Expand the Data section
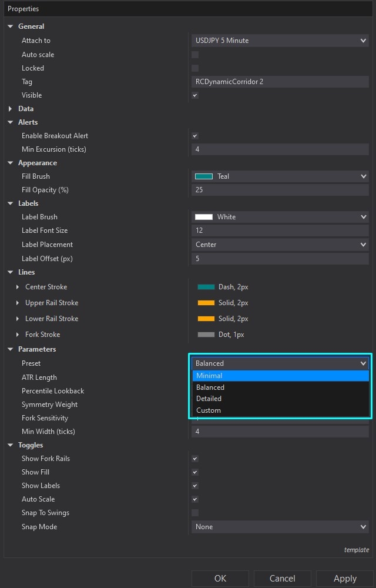Viewport: 376px width, 588px height. click(11, 109)
